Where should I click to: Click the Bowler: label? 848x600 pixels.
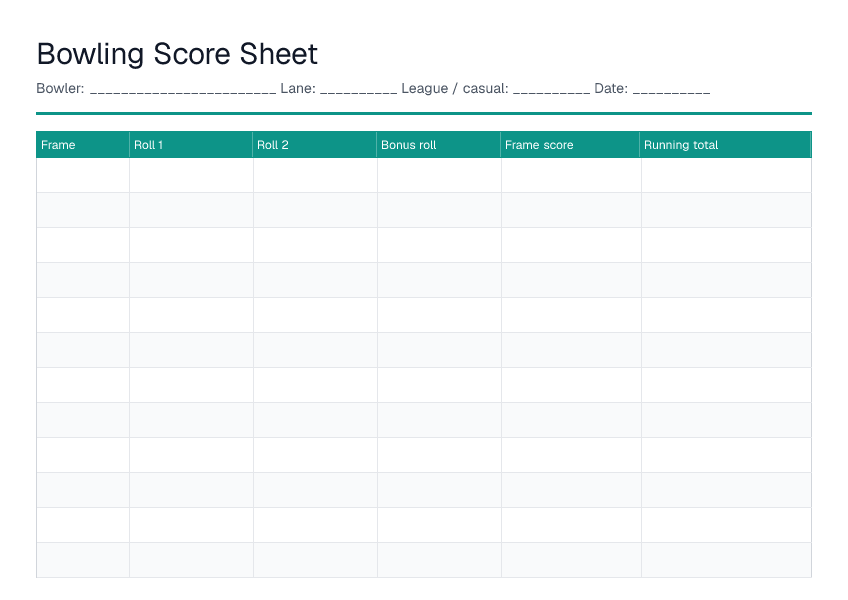tap(60, 89)
